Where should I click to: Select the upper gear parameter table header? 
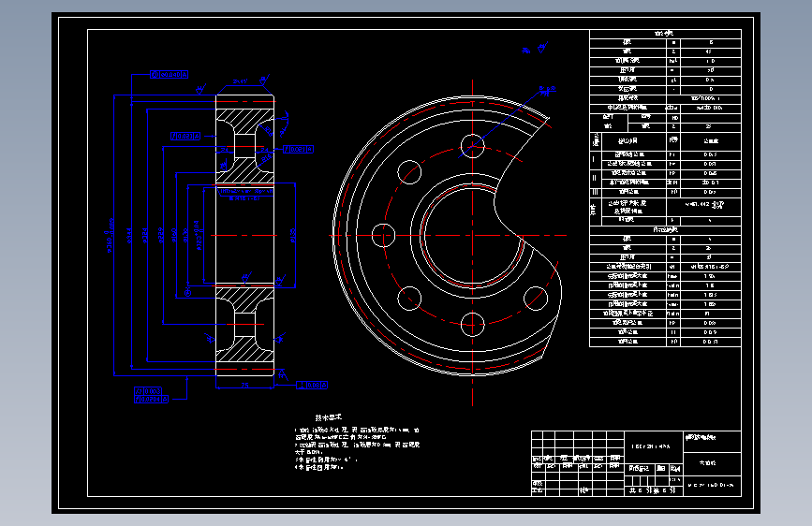[665, 34]
